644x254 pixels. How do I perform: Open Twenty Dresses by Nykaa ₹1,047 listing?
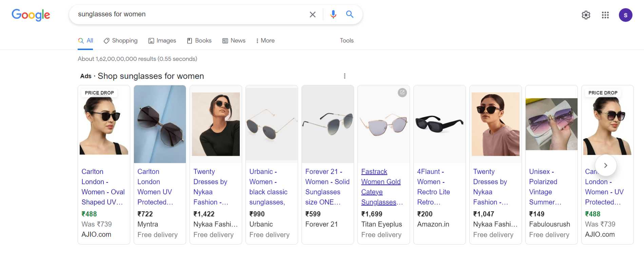[x=490, y=187]
